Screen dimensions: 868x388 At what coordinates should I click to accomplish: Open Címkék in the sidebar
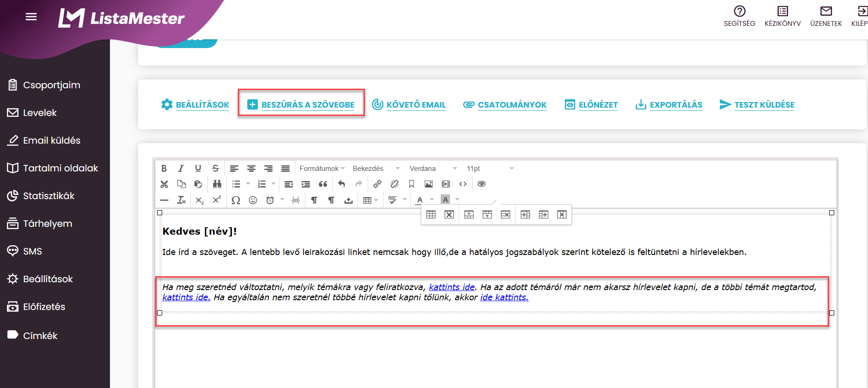coord(33,336)
